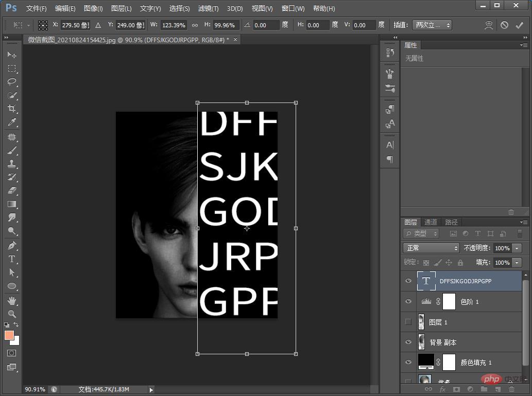The image size is (532, 396).
Task: Hide the 背景 副本 layer
Action: [408, 342]
